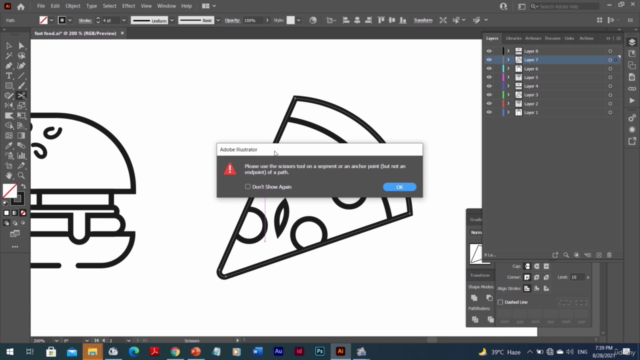Open Photoshop from the Windows taskbar
Image resolution: width=640 pixels, height=360 pixels.
tap(320, 351)
